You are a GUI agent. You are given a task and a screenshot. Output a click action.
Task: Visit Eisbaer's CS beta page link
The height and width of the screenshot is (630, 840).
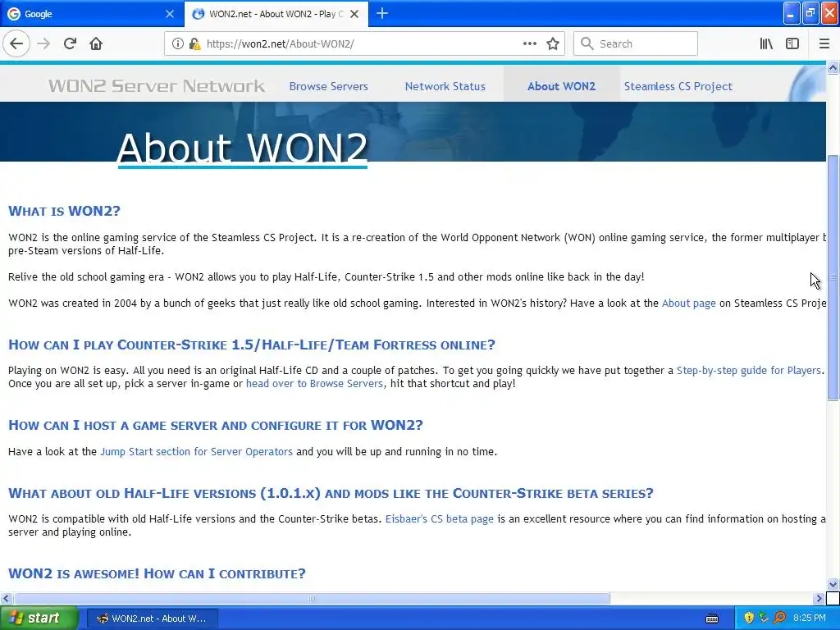(440, 519)
